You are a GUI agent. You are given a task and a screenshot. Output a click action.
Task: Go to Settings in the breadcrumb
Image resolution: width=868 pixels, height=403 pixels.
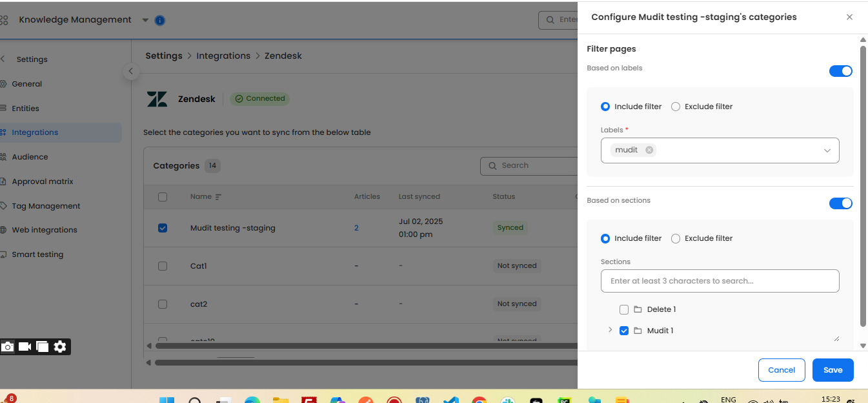click(x=164, y=56)
